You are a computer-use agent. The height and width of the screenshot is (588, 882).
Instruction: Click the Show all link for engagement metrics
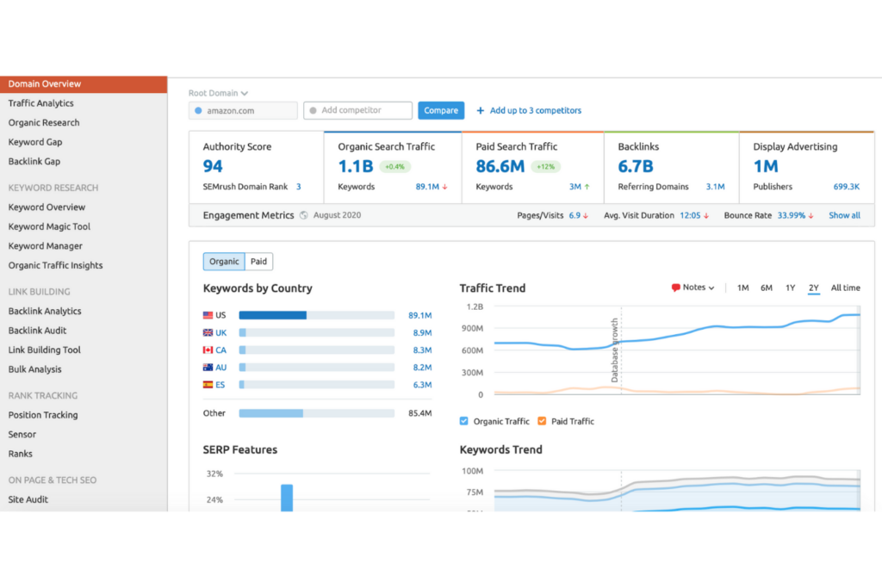pyautogui.click(x=843, y=215)
